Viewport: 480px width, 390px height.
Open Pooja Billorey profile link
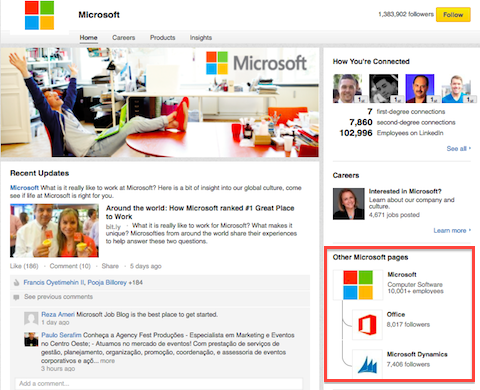107,283
